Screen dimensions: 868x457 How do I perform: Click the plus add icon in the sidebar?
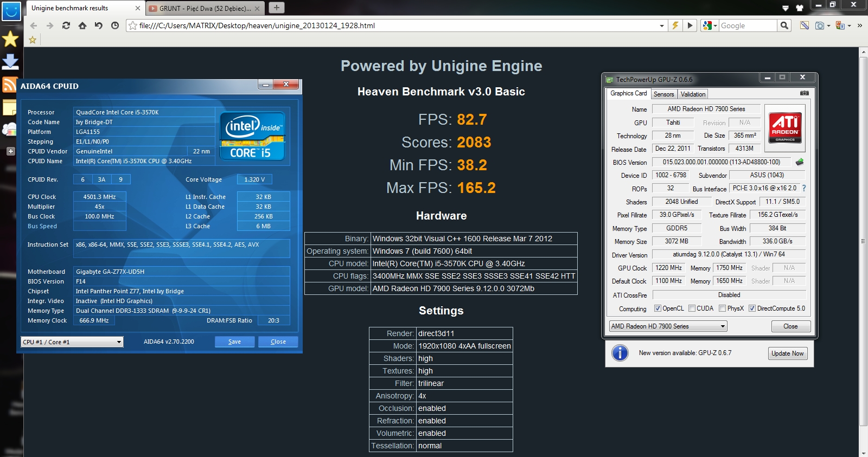pos(11,151)
